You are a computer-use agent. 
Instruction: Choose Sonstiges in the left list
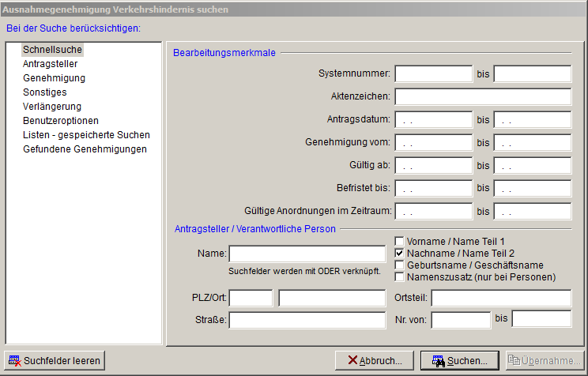tap(45, 92)
